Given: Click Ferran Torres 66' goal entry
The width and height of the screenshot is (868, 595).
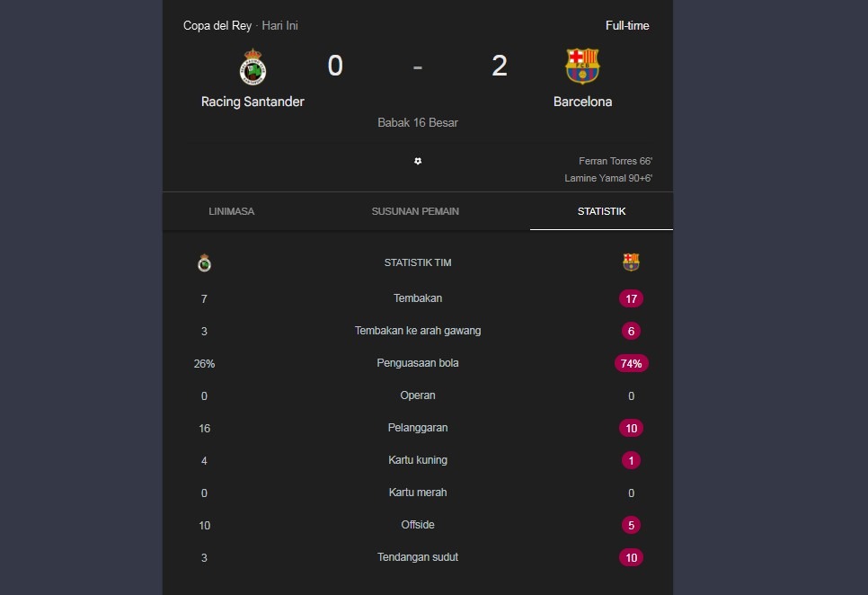Looking at the screenshot, I should pyautogui.click(x=616, y=161).
